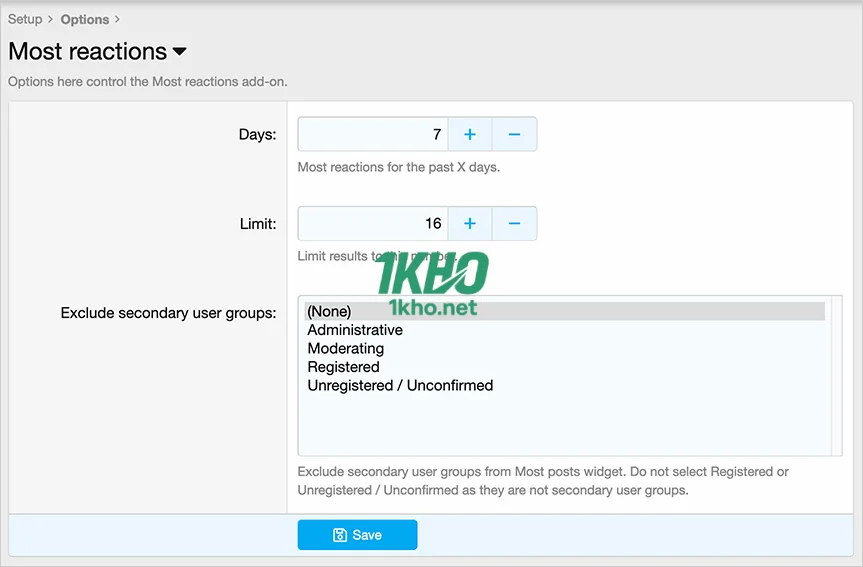The width and height of the screenshot is (863, 567).
Task: Click empty area inside groups listbox
Action: tap(560, 425)
